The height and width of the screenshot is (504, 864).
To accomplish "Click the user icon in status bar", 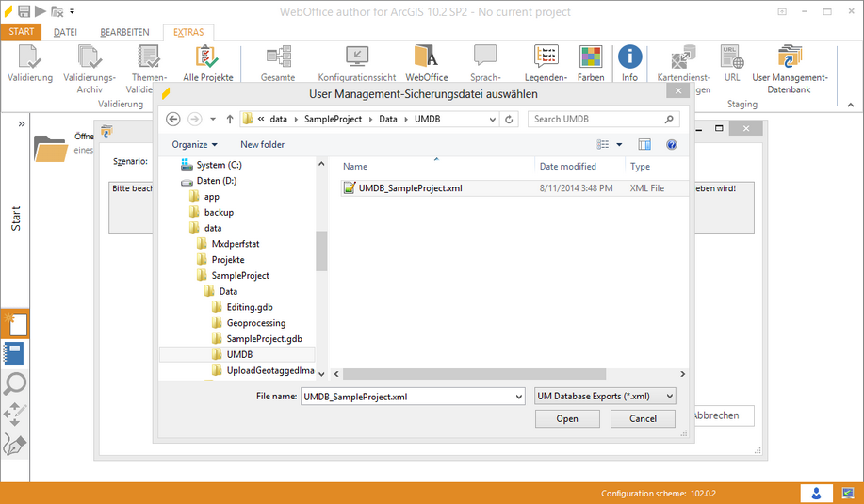I will pyautogui.click(x=816, y=493).
